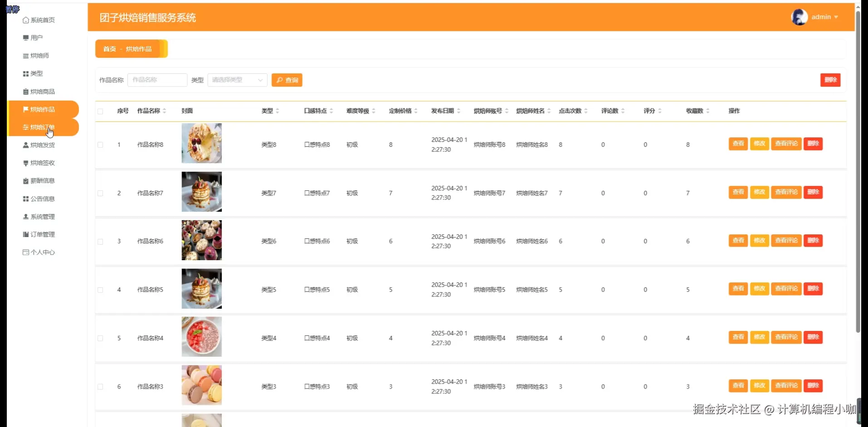Check the row for 作品名称4
Viewport: 868px width, 427px height.
100,339
